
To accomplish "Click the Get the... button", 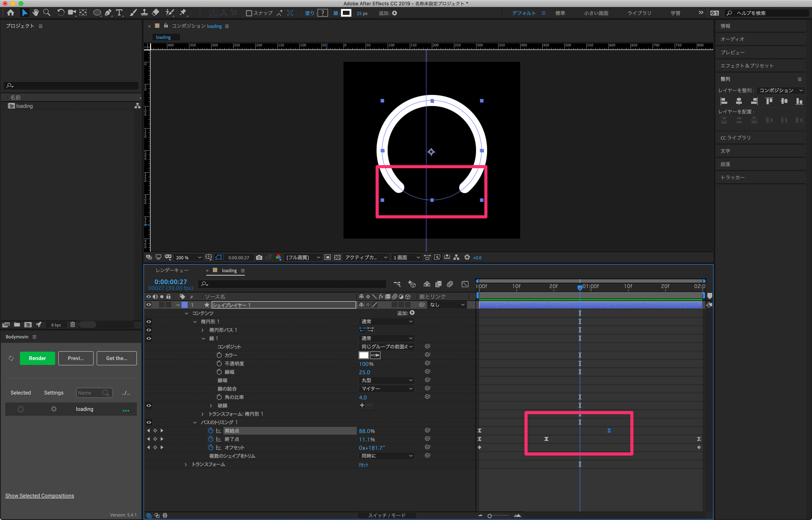I will [x=117, y=359].
